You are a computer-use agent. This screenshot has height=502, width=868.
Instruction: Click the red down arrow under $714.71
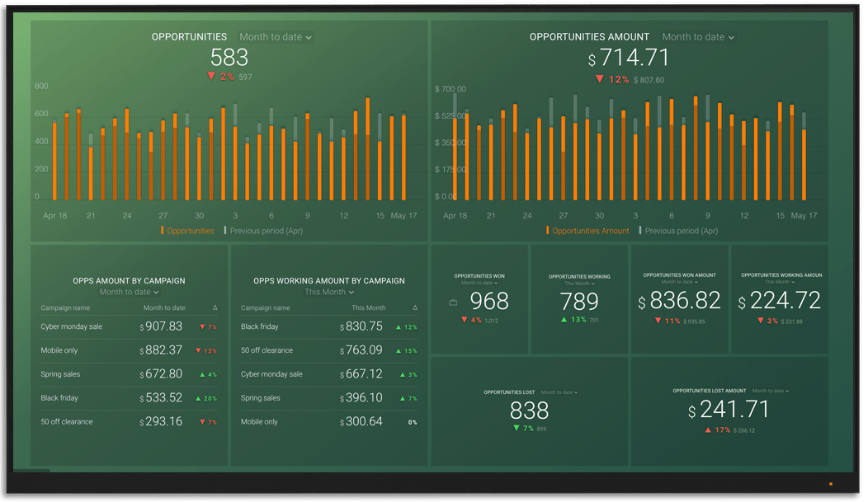click(x=600, y=80)
